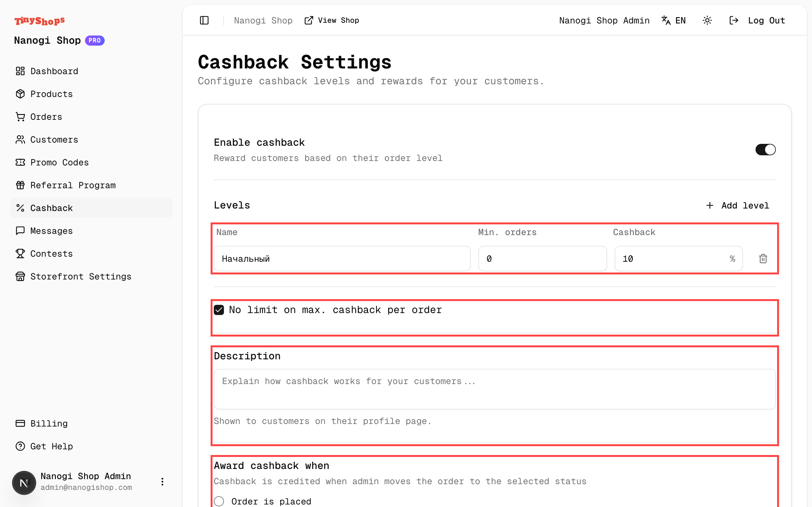812x507 pixels.
Task: Open the Billing page
Action: [49, 424]
